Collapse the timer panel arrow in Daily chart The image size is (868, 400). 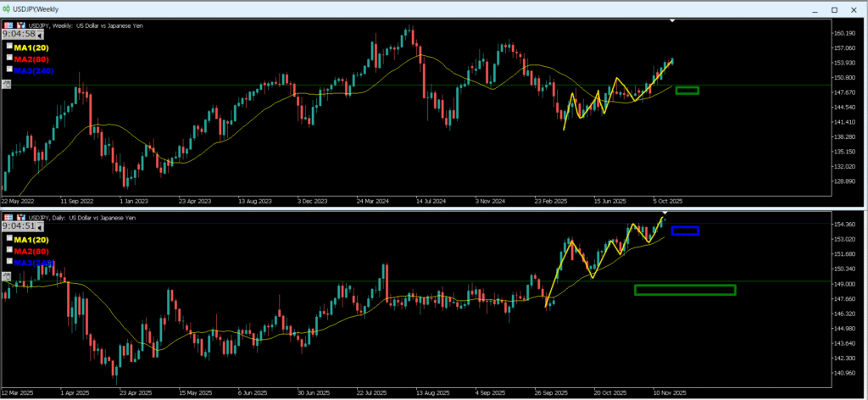click(x=39, y=227)
